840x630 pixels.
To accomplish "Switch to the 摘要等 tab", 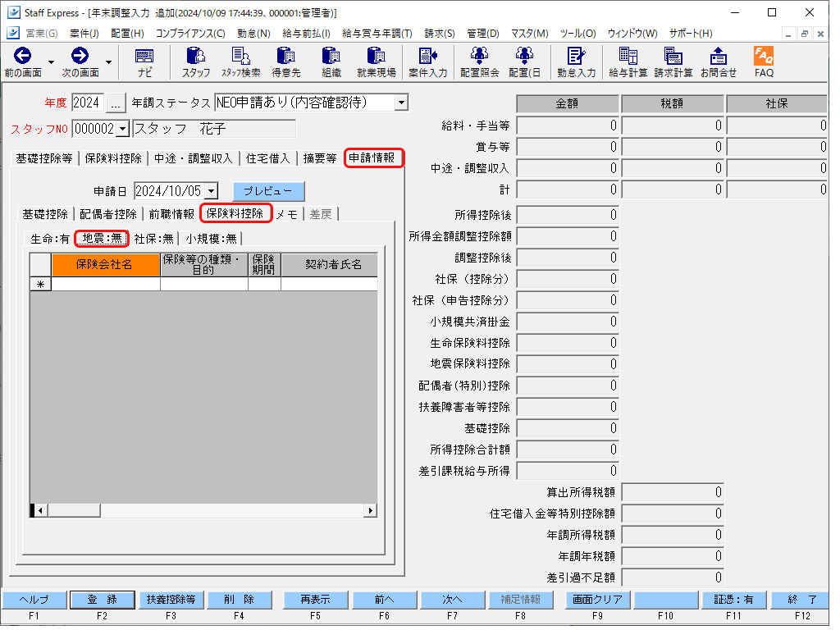I will coord(319,158).
